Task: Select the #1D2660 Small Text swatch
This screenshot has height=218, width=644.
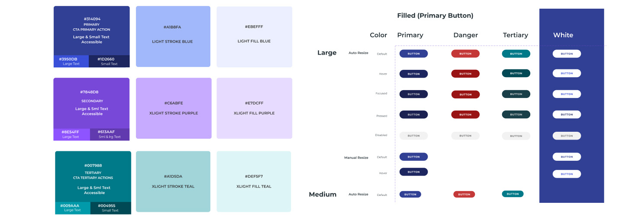Action: 109,61
